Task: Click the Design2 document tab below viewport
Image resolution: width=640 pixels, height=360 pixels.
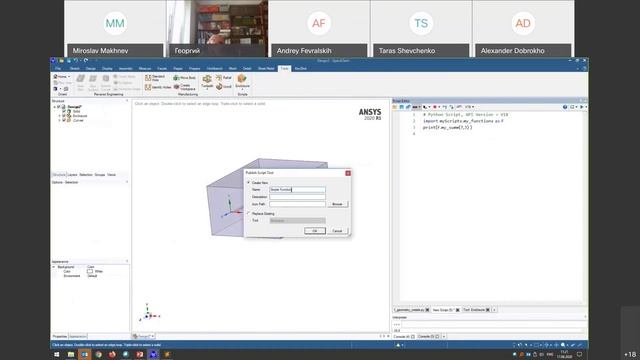Action: coord(144,336)
